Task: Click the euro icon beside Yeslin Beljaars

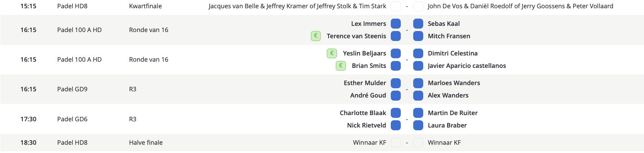Action: (332, 53)
